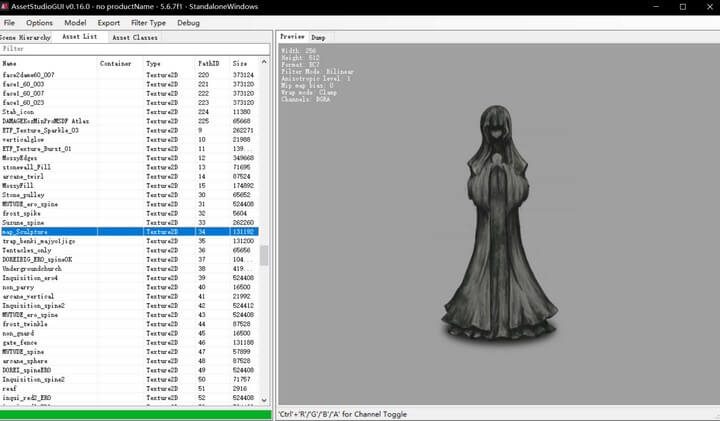Click the scroll-up arrow of the asset list
The width and height of the screenshot is (720, 421).
pos(265,63)
